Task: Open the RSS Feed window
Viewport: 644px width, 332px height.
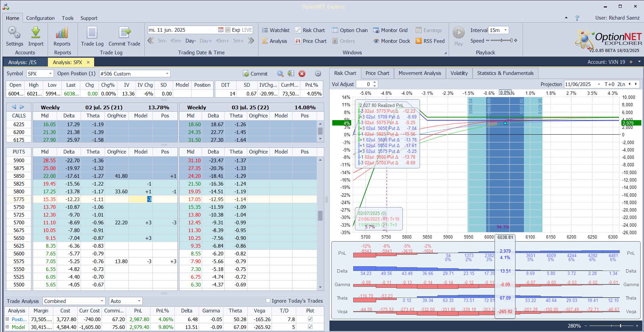Action: pyautogui.click(x=430, y=41)
